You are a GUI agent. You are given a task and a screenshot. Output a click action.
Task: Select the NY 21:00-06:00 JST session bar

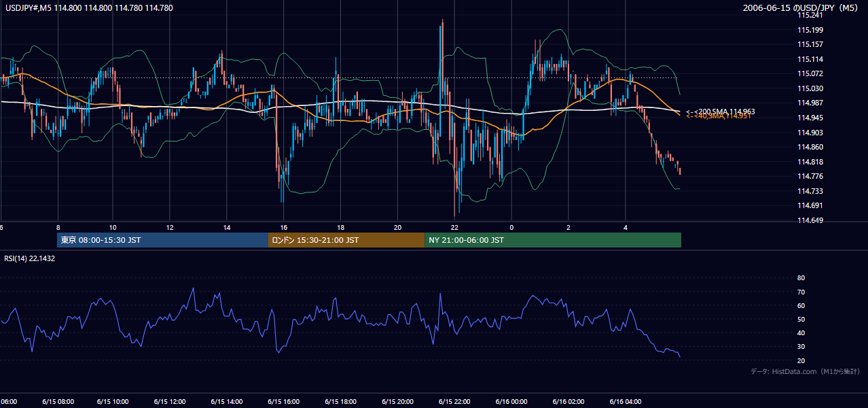click(x=553, y=240)
